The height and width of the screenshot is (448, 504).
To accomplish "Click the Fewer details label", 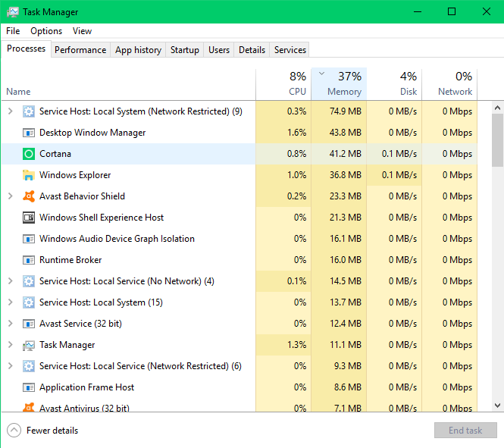I will 52,431.
